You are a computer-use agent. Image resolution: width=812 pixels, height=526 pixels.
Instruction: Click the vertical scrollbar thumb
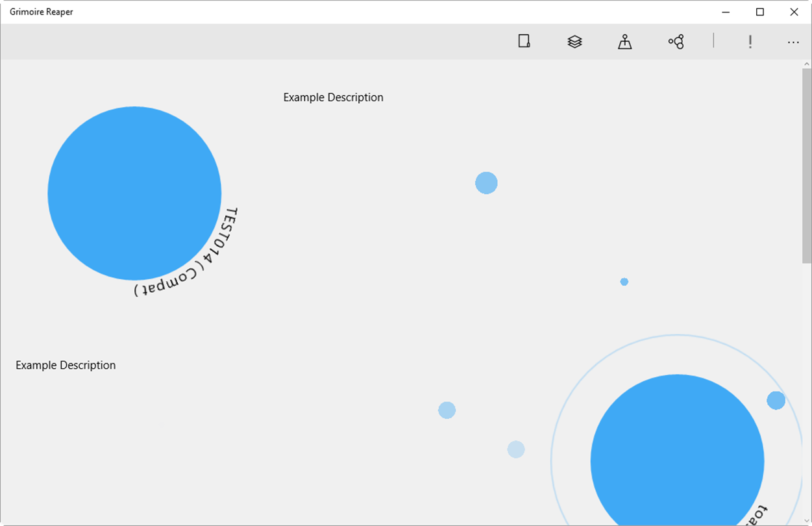click(x=807, y=166)
